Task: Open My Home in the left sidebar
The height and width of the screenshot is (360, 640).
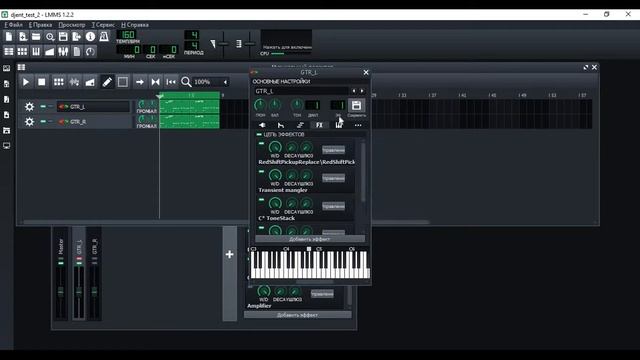Action: click(7, 130)
